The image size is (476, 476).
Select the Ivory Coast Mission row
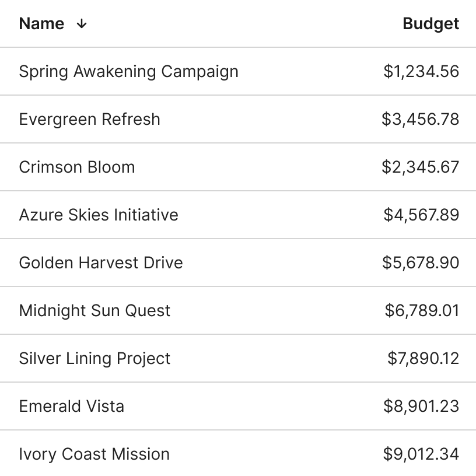94,454
